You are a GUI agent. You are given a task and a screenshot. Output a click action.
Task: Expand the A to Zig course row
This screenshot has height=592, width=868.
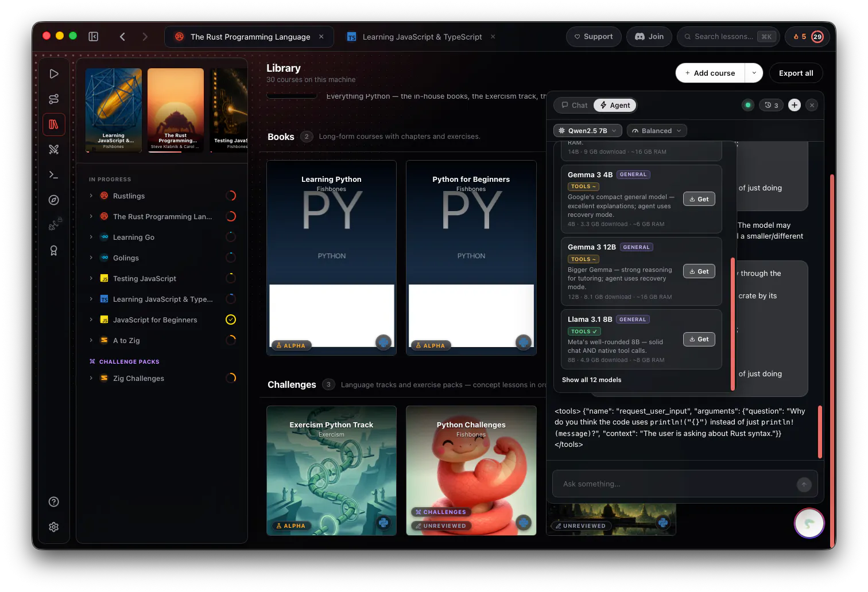point(91,340)
